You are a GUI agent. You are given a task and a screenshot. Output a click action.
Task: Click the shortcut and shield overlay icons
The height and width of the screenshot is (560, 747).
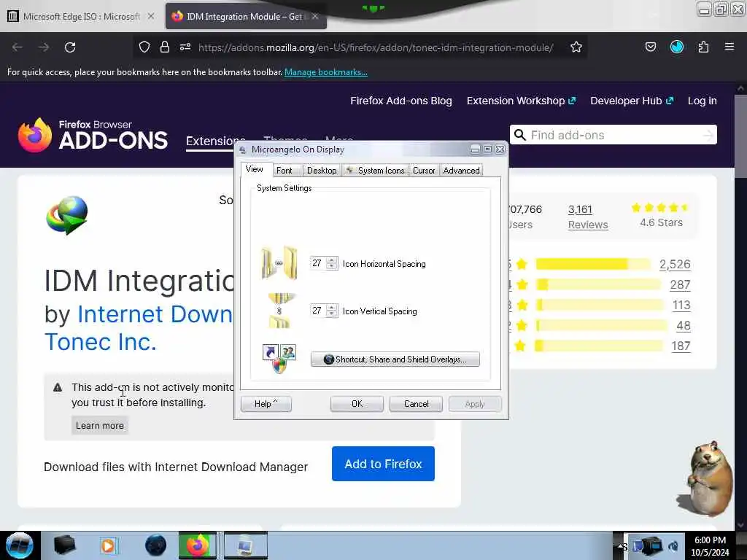(x=279, y=359)
